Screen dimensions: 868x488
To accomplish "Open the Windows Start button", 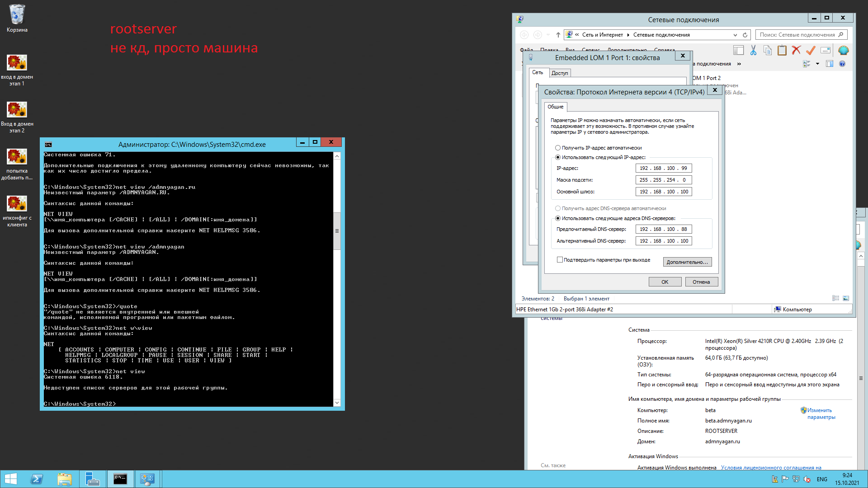I will (10, 479).
